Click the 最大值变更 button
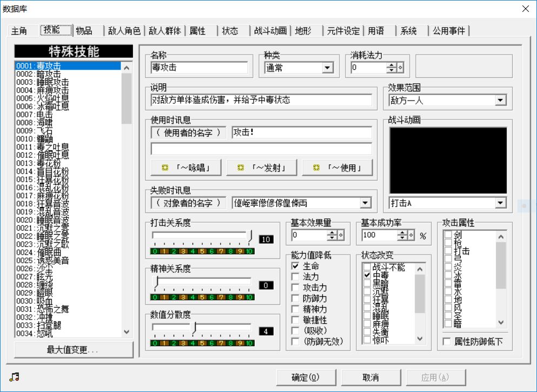Screen dimensions: 537x392 coord(73,350)
